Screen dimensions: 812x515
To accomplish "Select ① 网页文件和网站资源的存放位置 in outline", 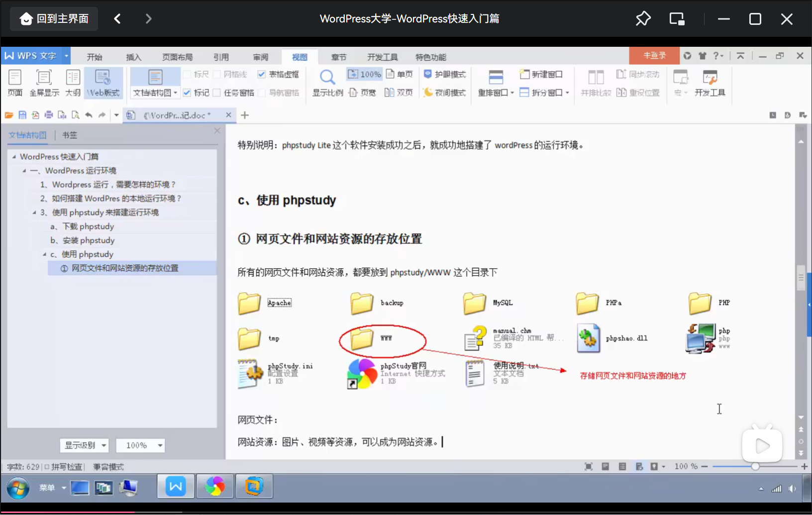I will click(132, 268).
